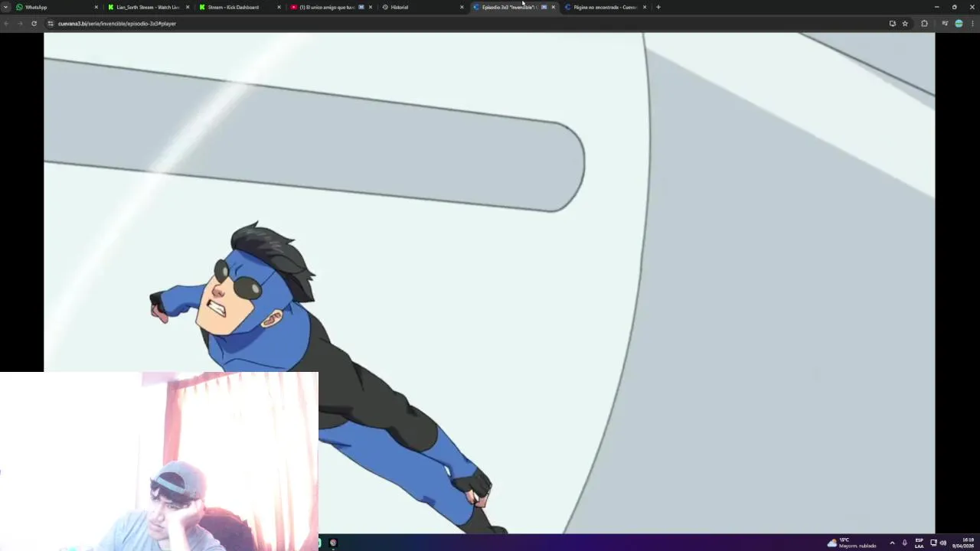Image resolution: width=980 pixels, height=551 pixels.
Task: Minimize the browser window
Action: (x=936, y=7)
